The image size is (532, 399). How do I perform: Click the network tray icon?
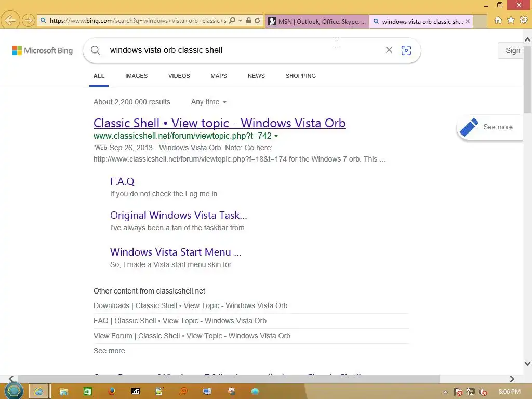[x=471, y=392]
